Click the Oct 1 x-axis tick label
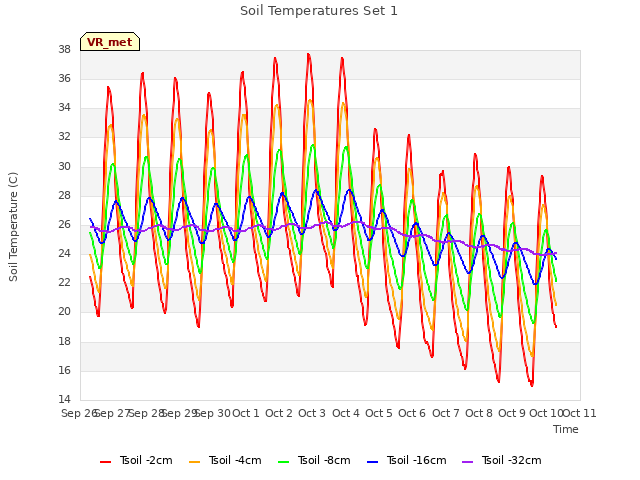This screenshot has width=640, height=480. pos(246,413)
